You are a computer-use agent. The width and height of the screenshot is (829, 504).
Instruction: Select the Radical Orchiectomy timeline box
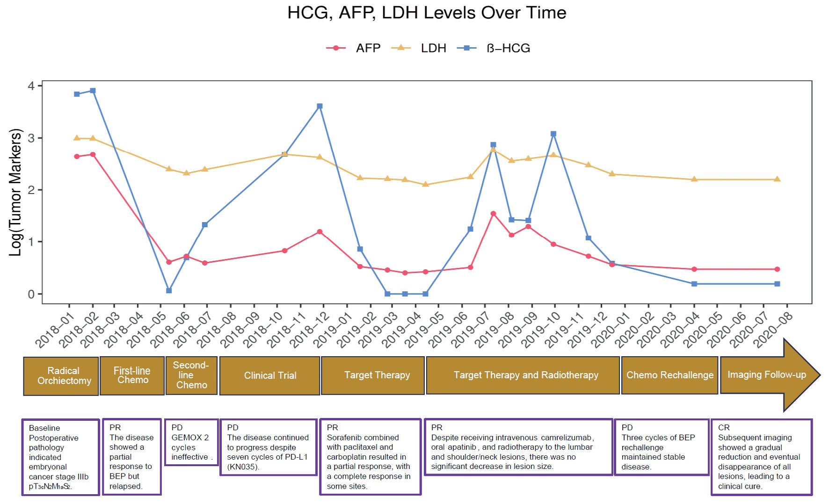(61, 376)
